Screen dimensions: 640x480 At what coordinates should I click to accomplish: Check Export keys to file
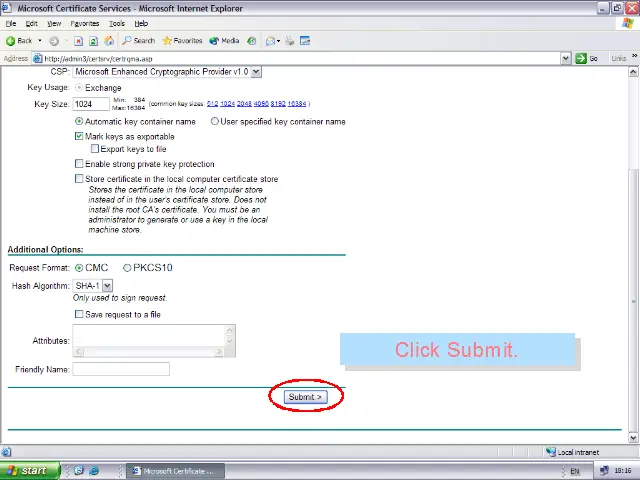[x=95, y=149]
